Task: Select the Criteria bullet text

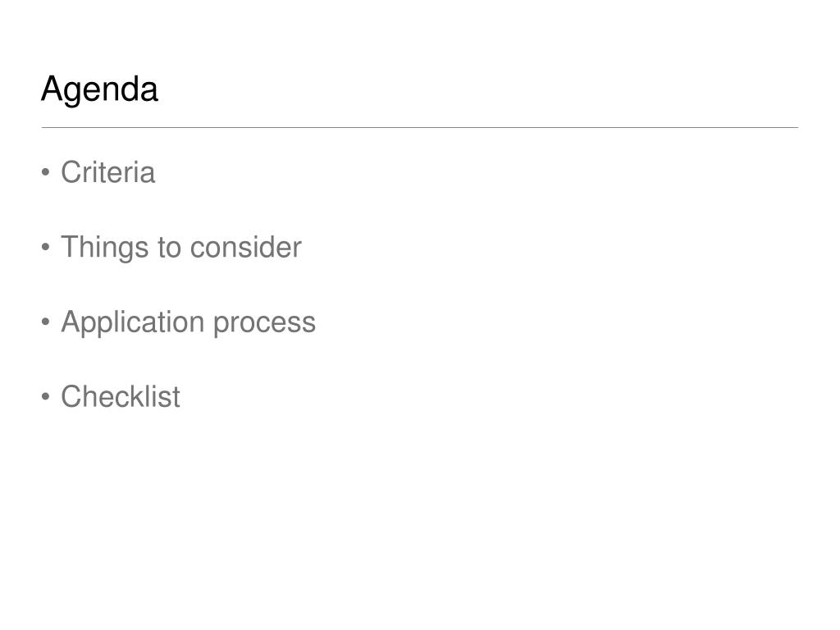Action: [108, 172]
